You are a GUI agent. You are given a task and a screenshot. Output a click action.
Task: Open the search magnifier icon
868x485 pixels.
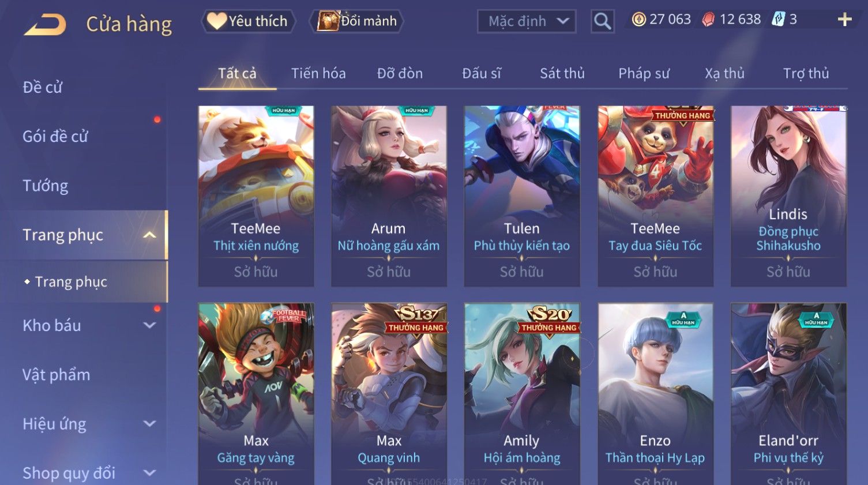[602, 21]
